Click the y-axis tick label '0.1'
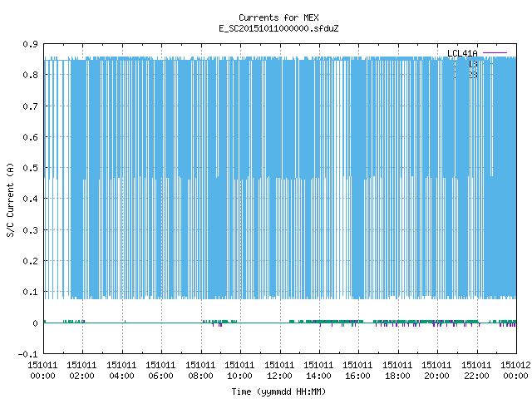The height and width of the screenshot is (399, 532). (x=30, y=292)
